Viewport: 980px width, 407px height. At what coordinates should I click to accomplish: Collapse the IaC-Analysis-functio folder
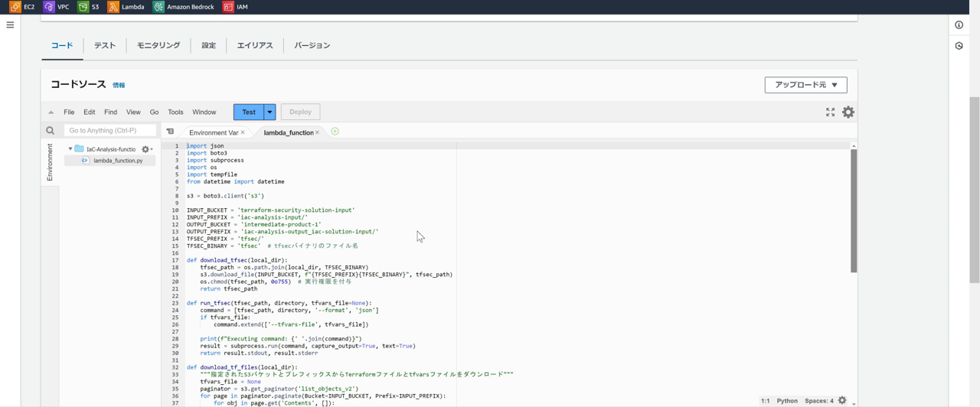click(70, 149)
